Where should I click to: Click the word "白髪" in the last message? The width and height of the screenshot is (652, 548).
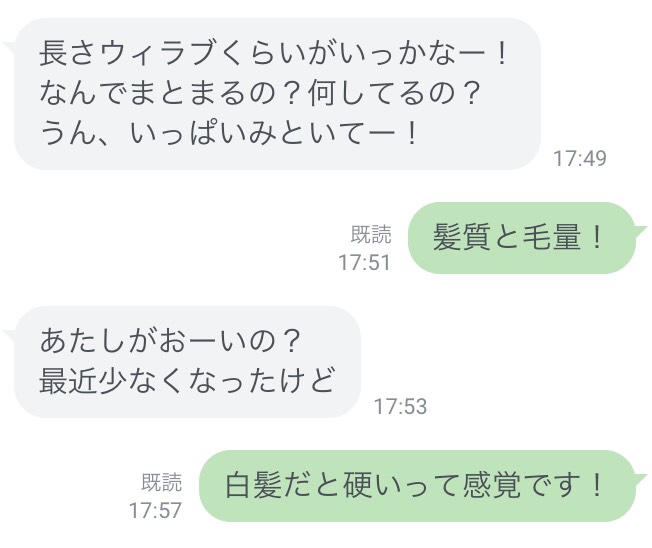point(248,486)
